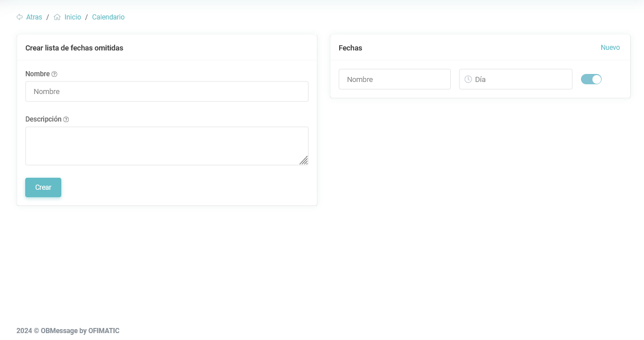Click the "Crear lista de fechas omitidas" heading
The width and height of the screenshot is (644, 340).
(x=74, y=48)
